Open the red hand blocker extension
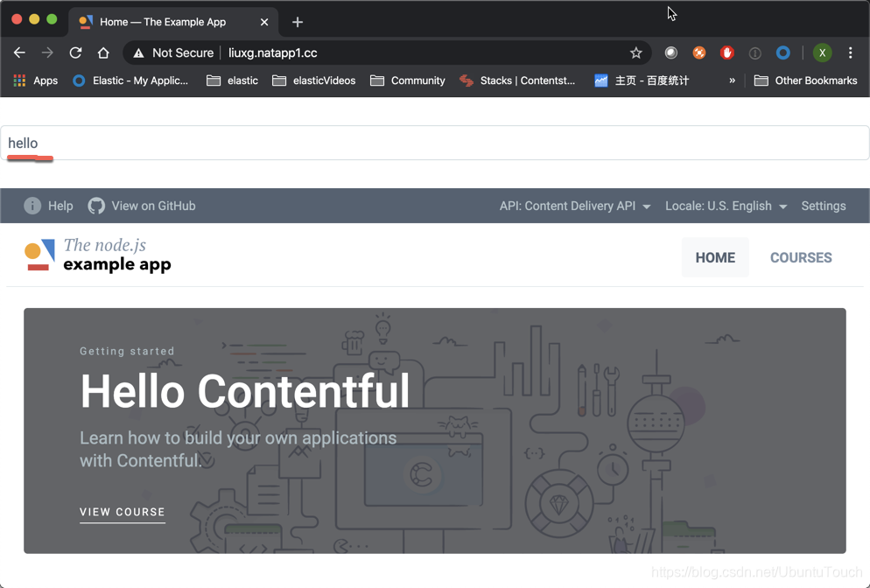This screenshot has height=588, width=870. [x=726, y=52]
